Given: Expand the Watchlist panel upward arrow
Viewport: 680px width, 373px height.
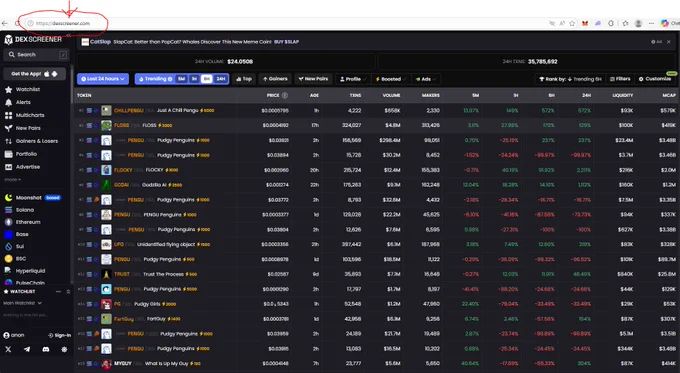Looking at the screenshot, I should click(68, 292).
